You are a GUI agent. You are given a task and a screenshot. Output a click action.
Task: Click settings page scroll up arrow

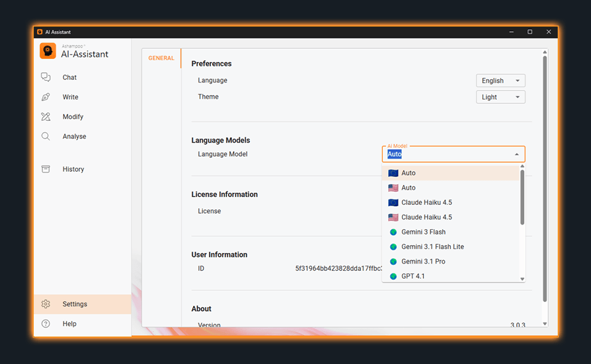click(545, 52)
